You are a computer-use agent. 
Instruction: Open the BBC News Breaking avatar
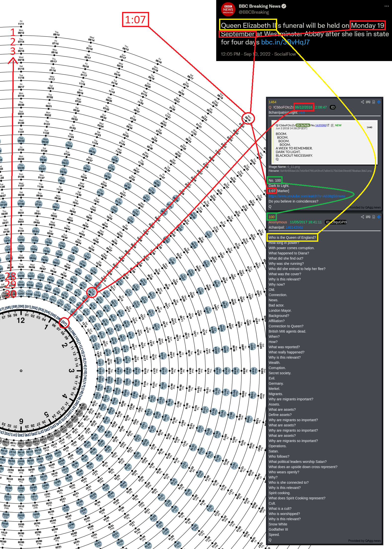[x=228, y=9]
